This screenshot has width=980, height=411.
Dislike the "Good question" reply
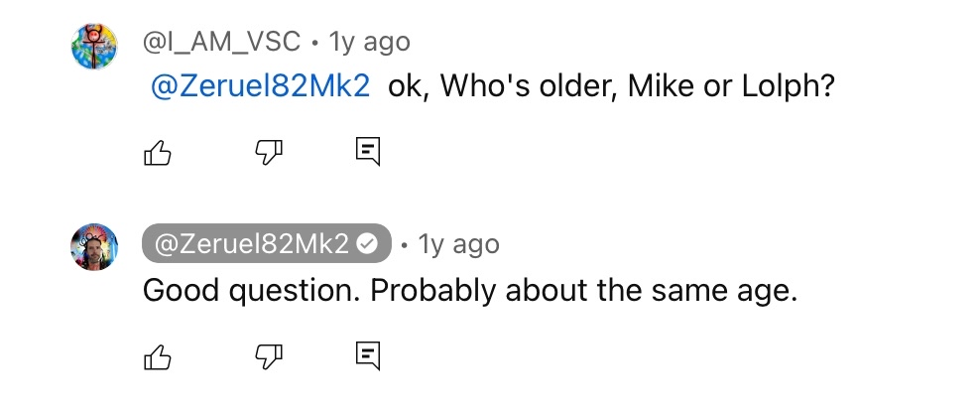(x=269, y=357)
